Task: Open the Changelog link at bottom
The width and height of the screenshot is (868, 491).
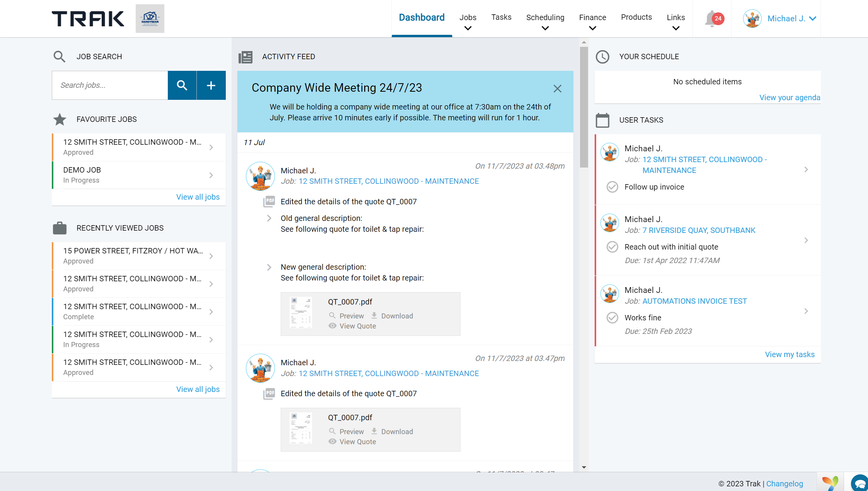Action: pyautogui.click(x=784, y=483)
